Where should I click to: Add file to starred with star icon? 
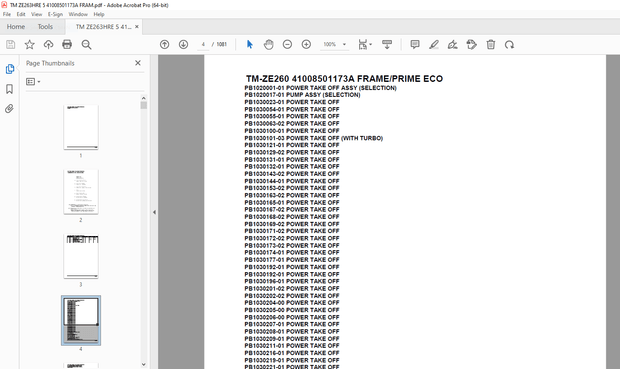30,45
